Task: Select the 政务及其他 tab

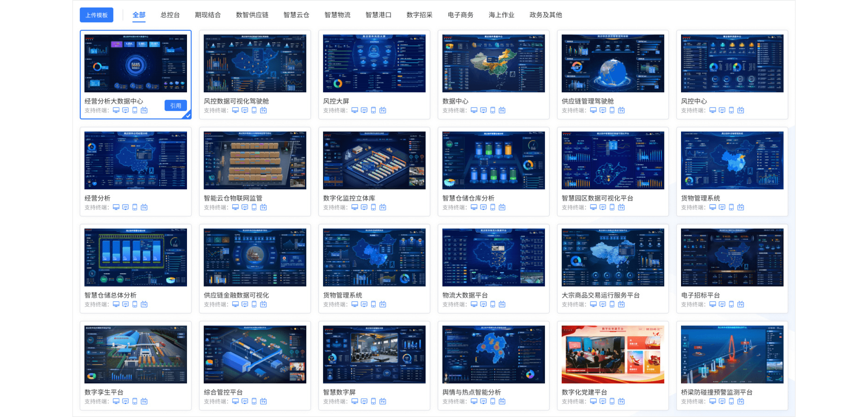Action: coord(545,15)
